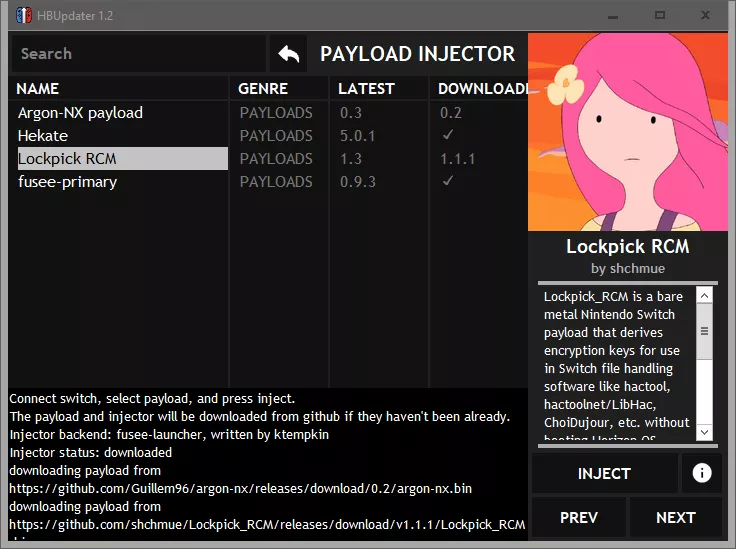This screenshot has height=549, width=736.
Task: Sort by LATEST column header
Action: (366, 89)
